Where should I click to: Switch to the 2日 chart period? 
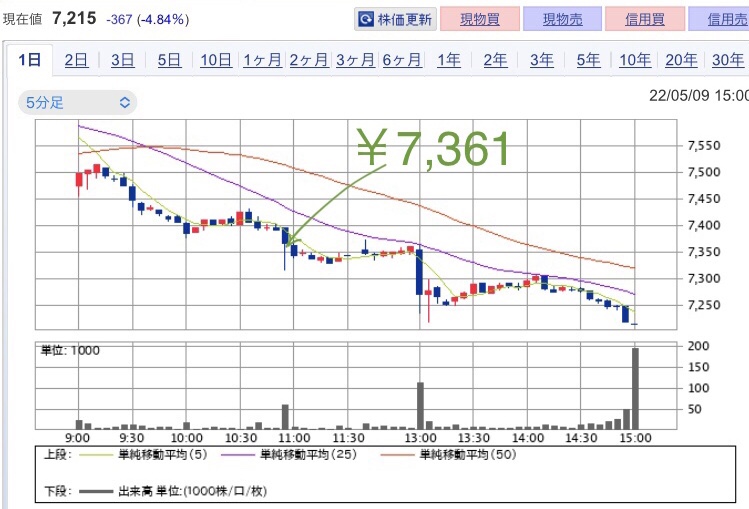pos(76,60)
